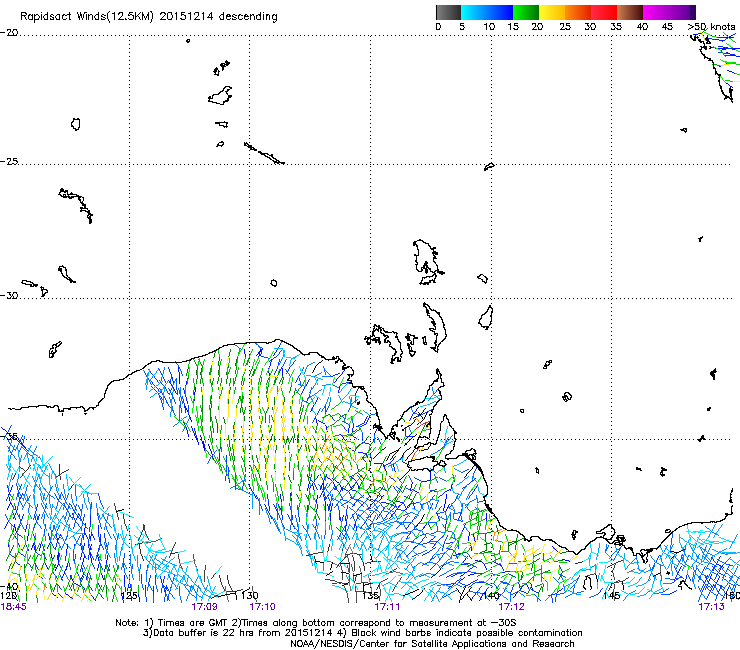Click the gray 0-5 knots color swatch
Screen dimensions: 740x650
click(448, 12)
